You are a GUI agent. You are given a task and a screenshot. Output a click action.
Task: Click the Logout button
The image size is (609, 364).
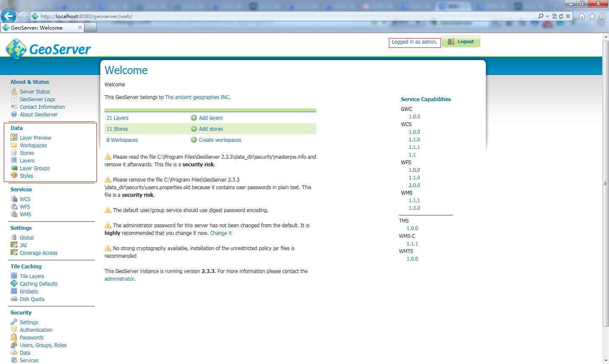461,41
